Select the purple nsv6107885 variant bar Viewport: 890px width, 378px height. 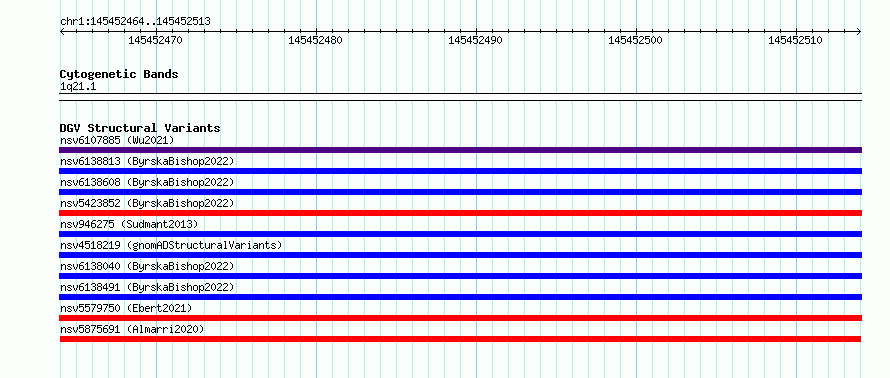coord(460,150)
